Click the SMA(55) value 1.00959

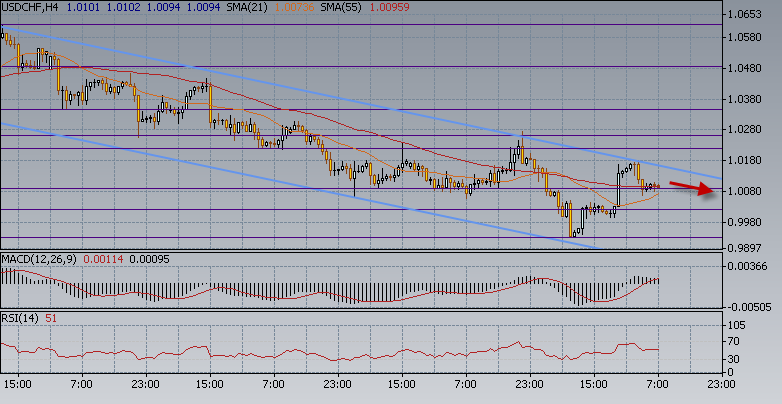[389, 7]
